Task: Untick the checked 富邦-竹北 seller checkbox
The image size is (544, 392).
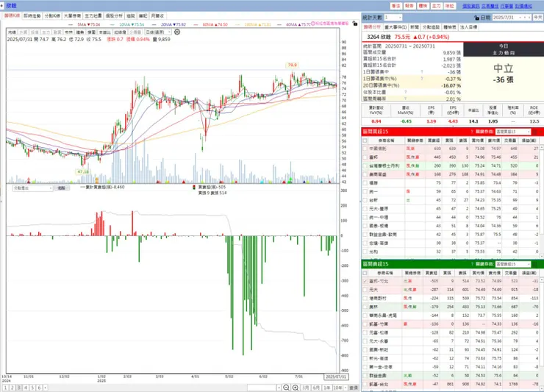Action: pos(365,281)
